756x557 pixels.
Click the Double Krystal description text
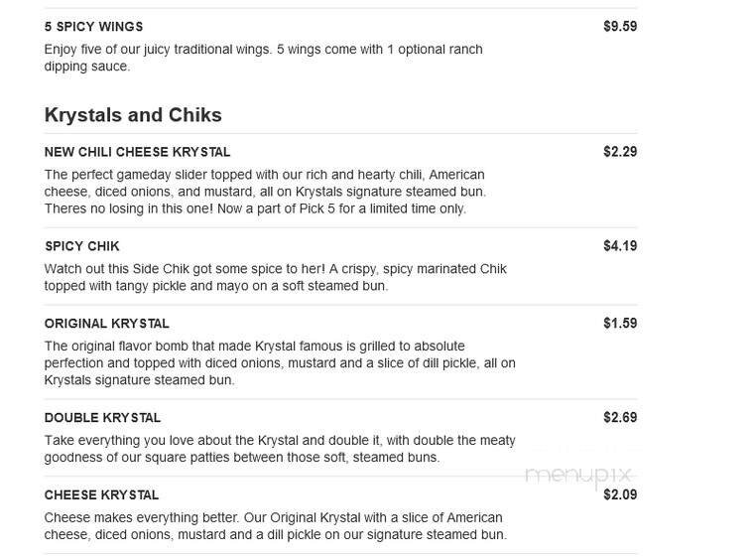click(280, 449)
